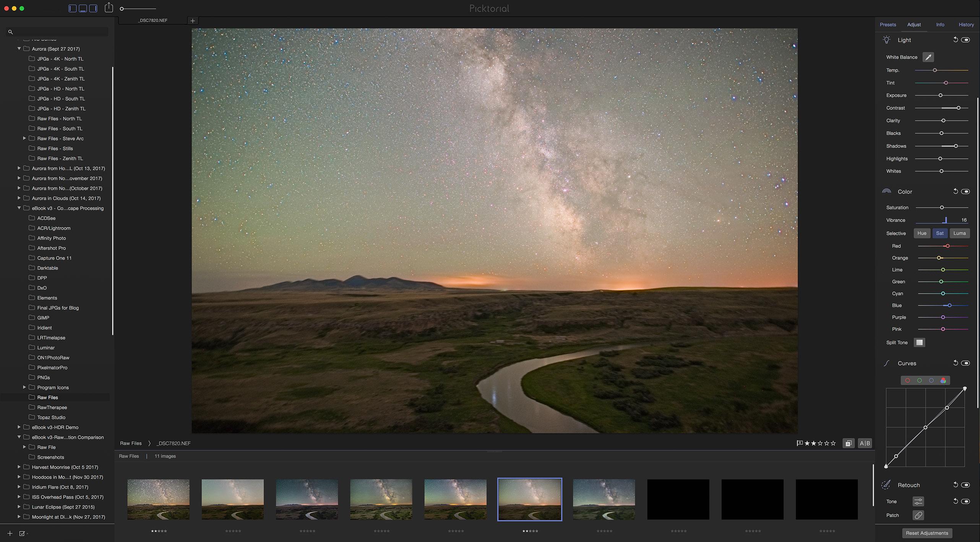Open the Tone retouch tool icon
This screenshot has width=980, height=542.
tap(918, 501)
